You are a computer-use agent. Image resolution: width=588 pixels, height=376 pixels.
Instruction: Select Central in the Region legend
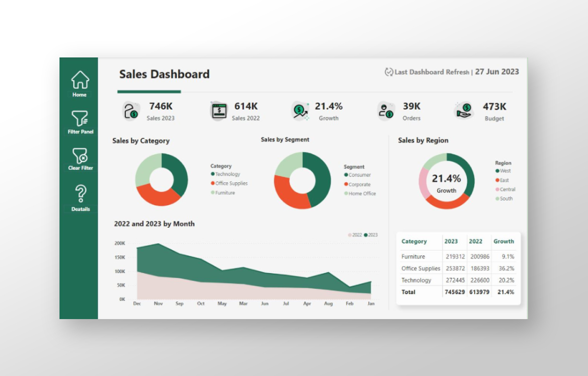pos(507,190)
